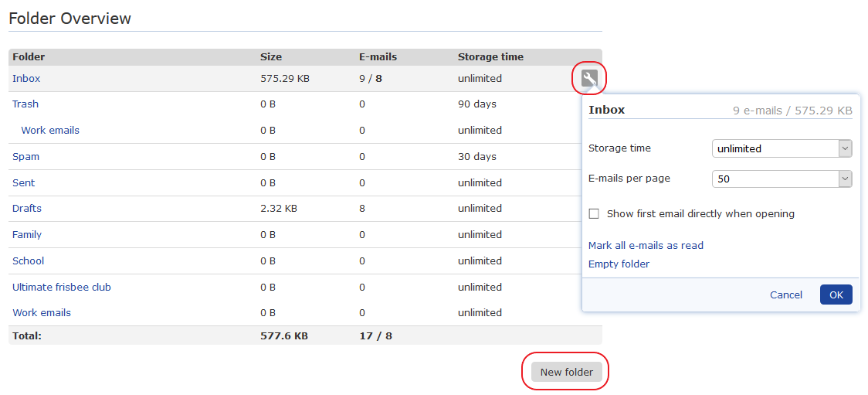The image size is (868, 395).
Task: Click Drafts e-mail count 8
Action: (x=362, y=209)
